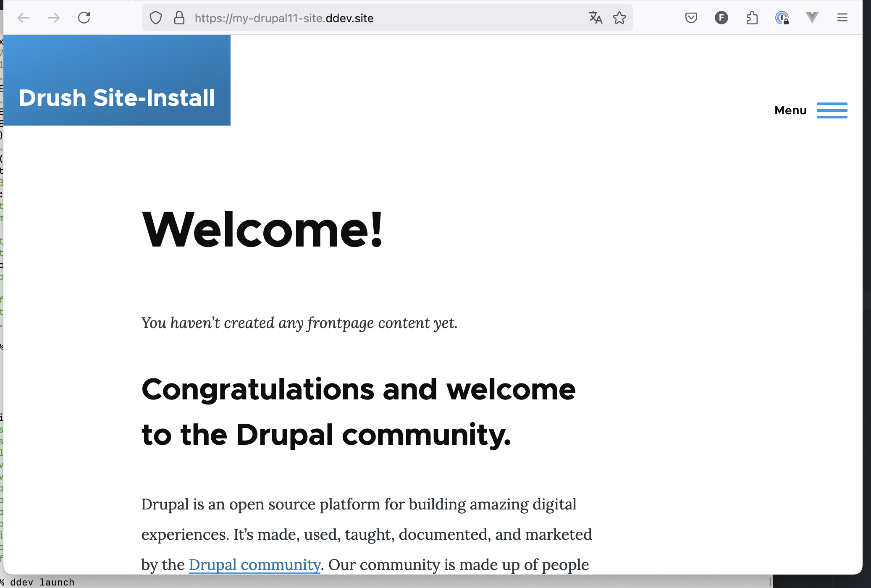Open the Firefox application menu
Screen dimensions: 871x588
pyautogui.click(x=842, y=18)
